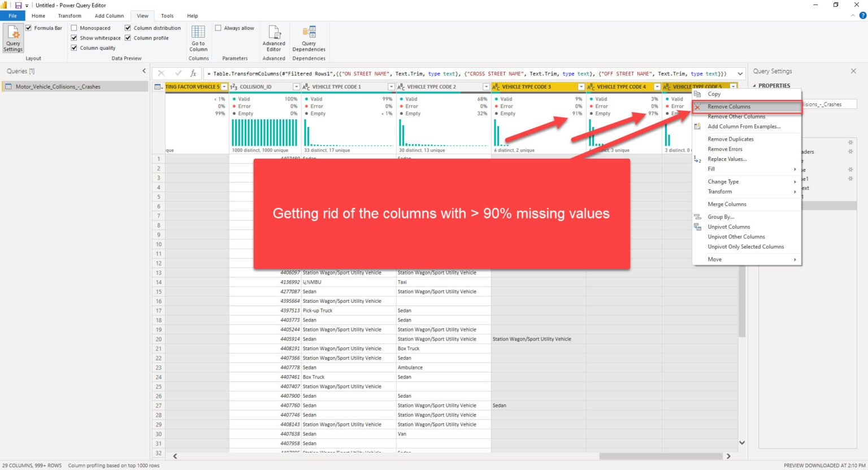Open Query Settings from the Layout group

[12, 38]
